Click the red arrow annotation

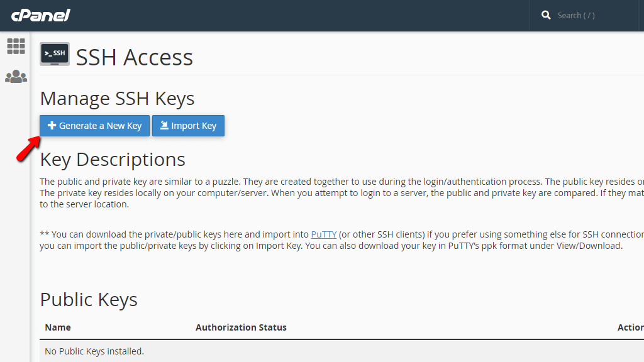pyautogui.click(x=27, y=150)
